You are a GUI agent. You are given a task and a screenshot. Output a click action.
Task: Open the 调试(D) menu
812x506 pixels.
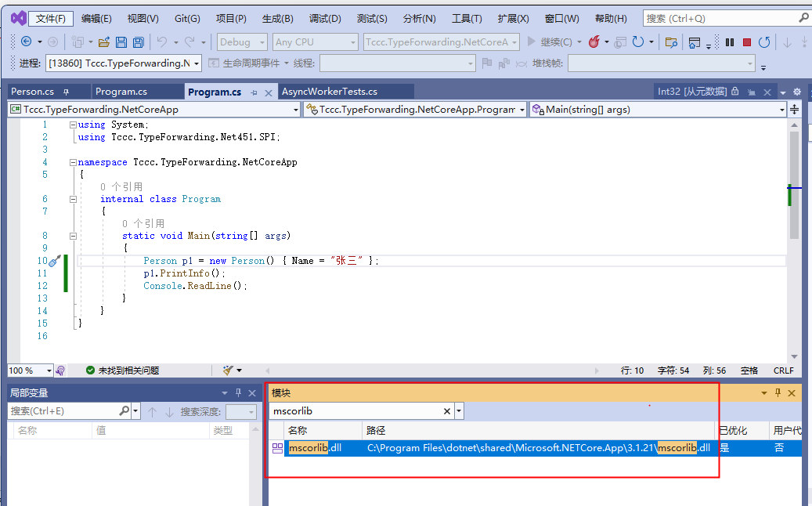(325, 19)
